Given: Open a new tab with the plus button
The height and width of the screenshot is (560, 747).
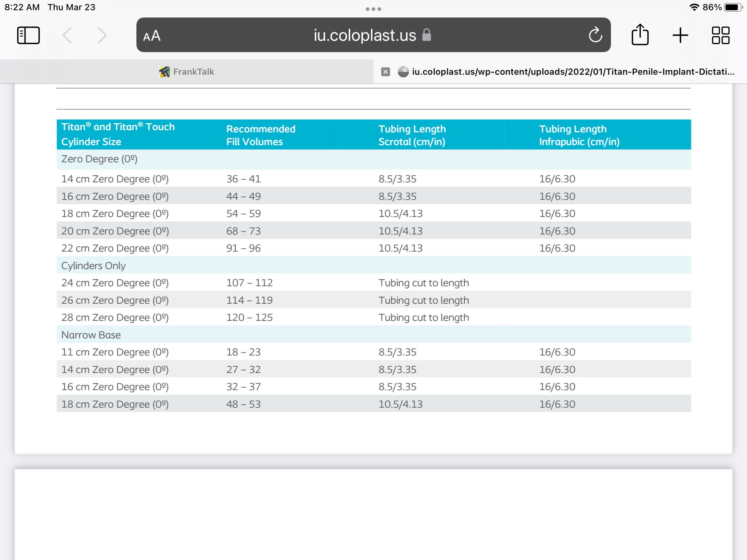Looking at the screenshot, I should click(x=680, y=35).
